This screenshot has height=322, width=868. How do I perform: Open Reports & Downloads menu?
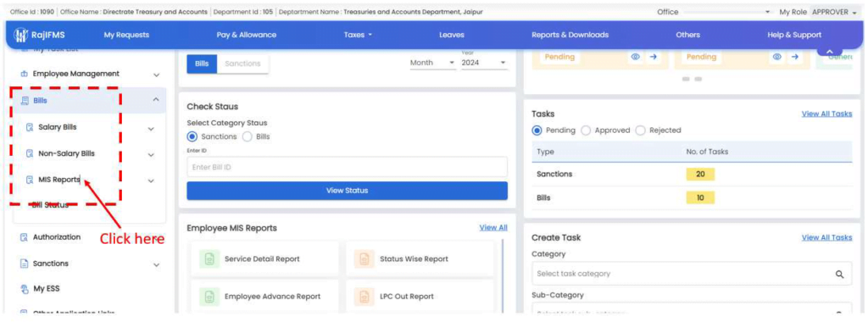570,35
